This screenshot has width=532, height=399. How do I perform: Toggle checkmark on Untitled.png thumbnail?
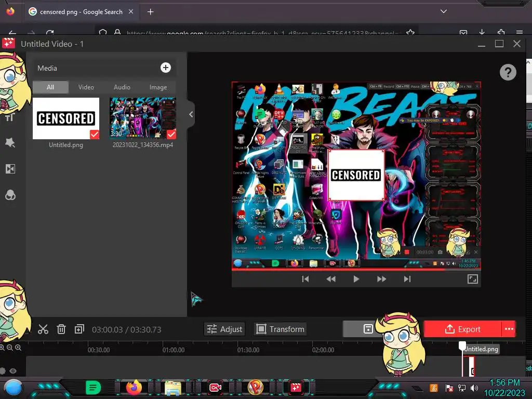pyautogui.click(x=95, y=135)
